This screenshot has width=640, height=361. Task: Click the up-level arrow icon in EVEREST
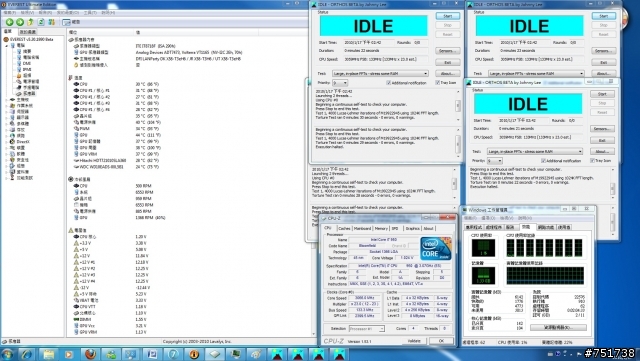(30, 22)
